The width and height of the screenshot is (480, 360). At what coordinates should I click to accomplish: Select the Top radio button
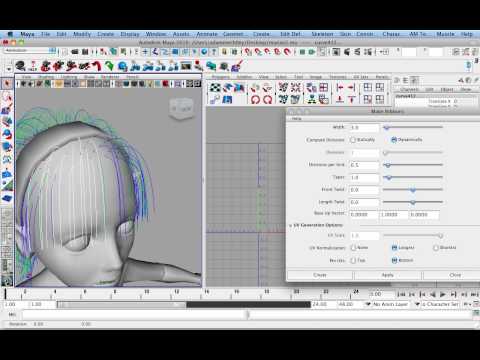coord(353,260)
